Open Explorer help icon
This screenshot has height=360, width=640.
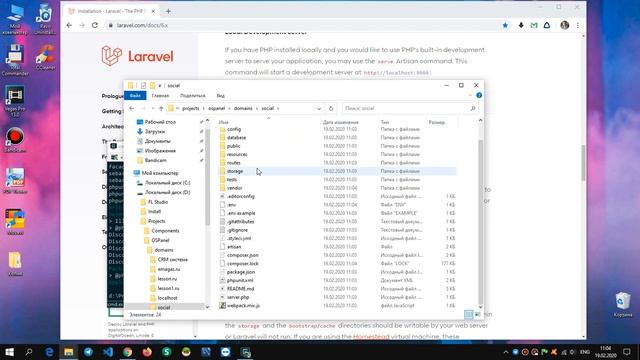(479, 95)
